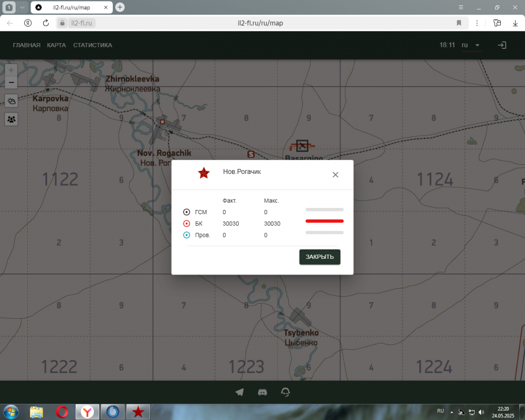Click the Пров. gray progress bar
525x420 pixels.
(324, 233)
